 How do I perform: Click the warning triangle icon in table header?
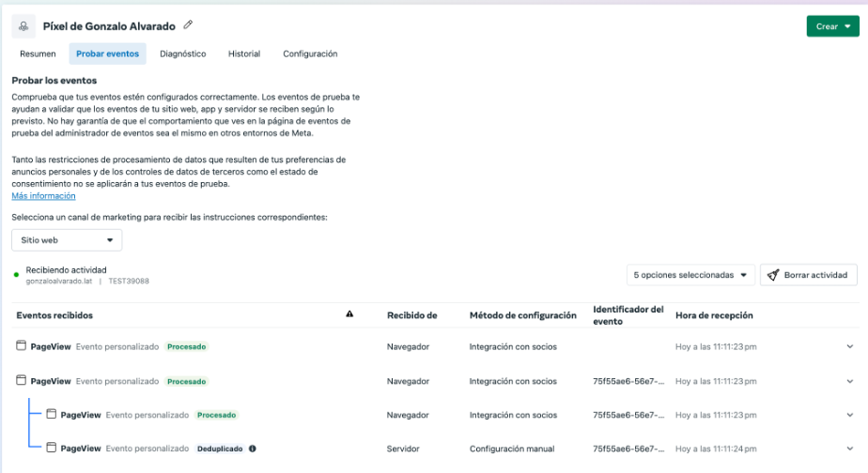(x=349, y=315)
